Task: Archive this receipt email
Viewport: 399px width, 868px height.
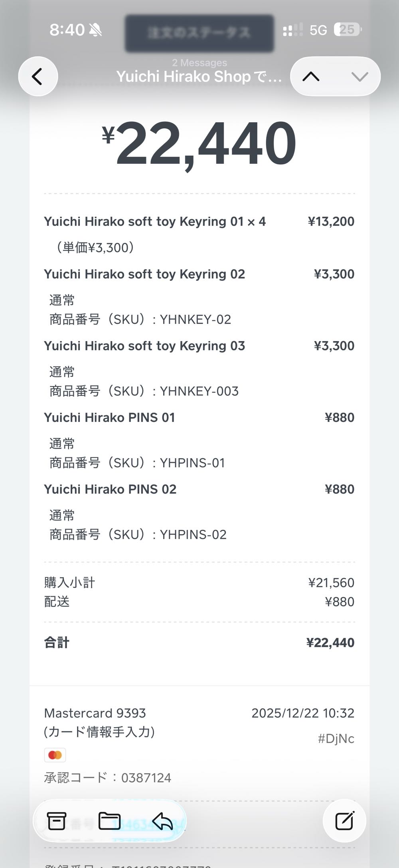Action: coord(57,821)
